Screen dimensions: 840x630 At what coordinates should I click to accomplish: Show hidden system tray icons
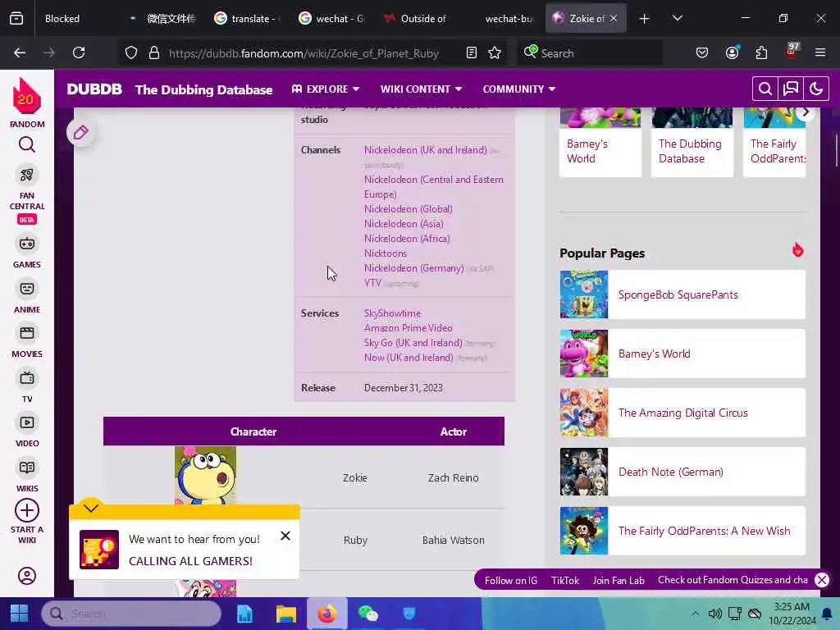(x=695, y=614)
